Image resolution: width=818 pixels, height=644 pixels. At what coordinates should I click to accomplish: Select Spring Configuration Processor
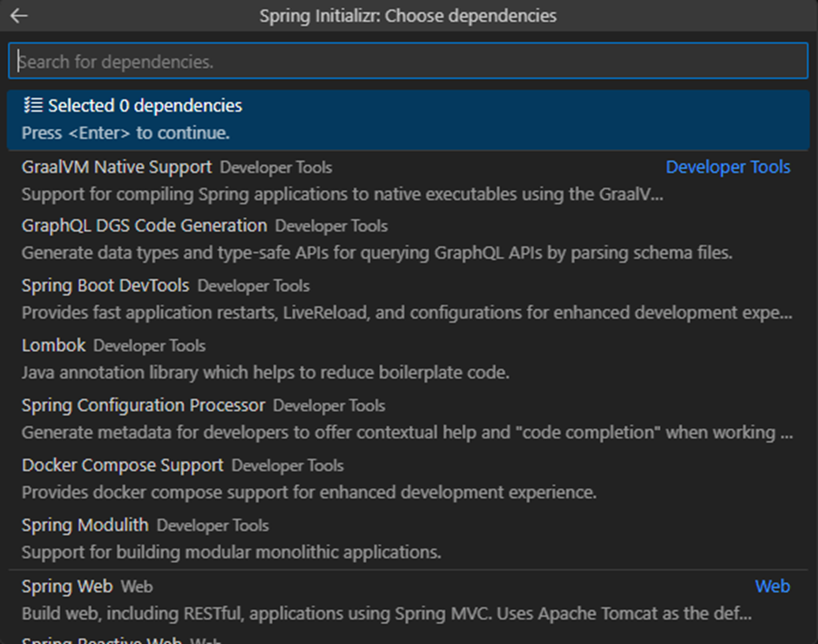pos(144,405)
